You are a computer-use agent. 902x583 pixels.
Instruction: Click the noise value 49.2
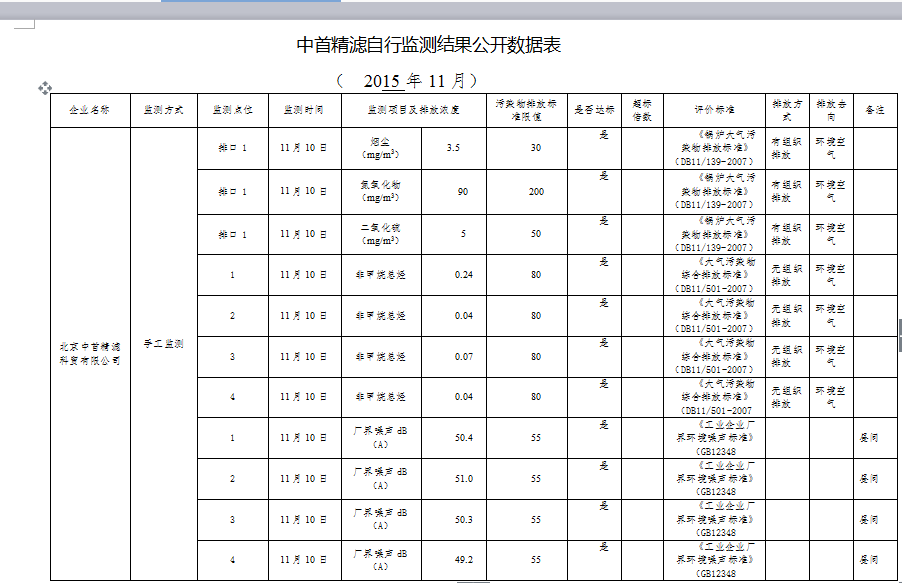(x=464, y=559)
